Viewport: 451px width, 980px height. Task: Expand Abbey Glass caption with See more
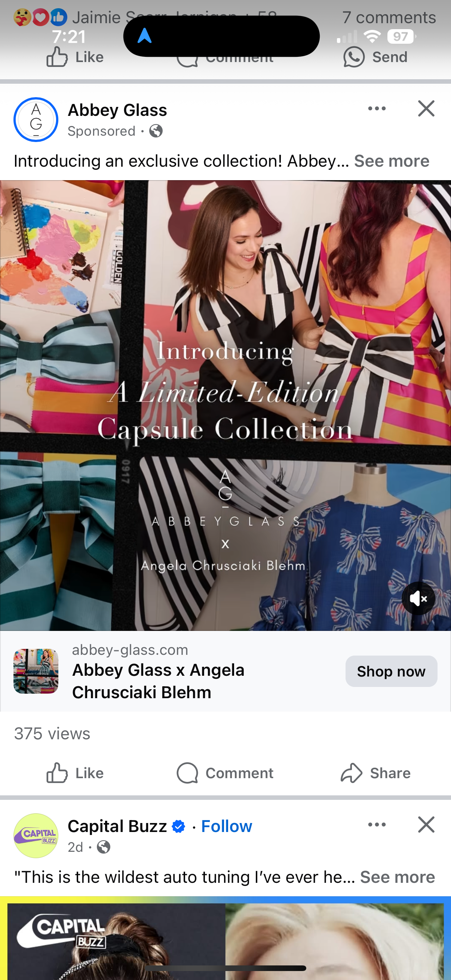tap(392, 161)
